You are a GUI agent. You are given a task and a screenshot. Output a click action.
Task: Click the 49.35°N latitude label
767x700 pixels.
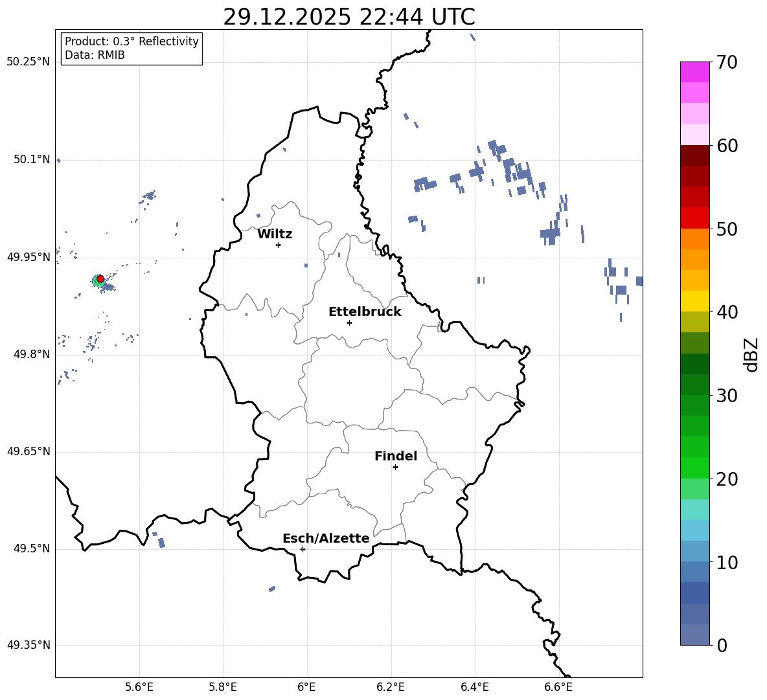click(x=29, y=645)
